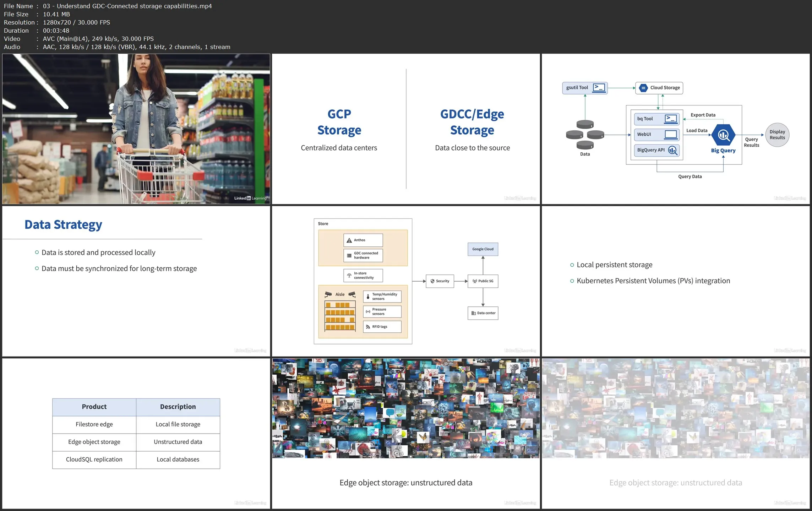This screenshot has width=812, height=511.
Task: Click the Cloud Storage hexagon icon
Action: [x=643, y=88]
